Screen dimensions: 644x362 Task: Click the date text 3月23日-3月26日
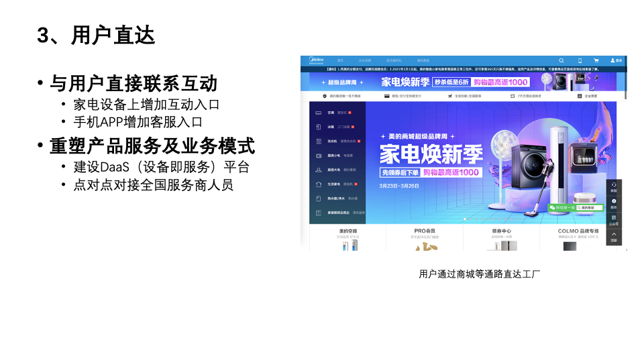[x=399, y=186]
